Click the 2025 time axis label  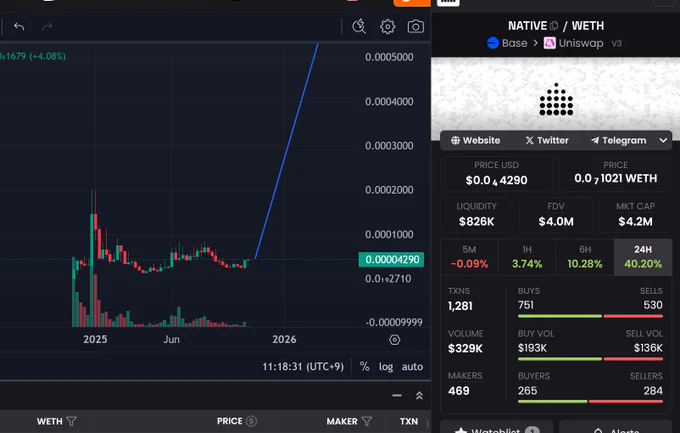click(95, 339)
